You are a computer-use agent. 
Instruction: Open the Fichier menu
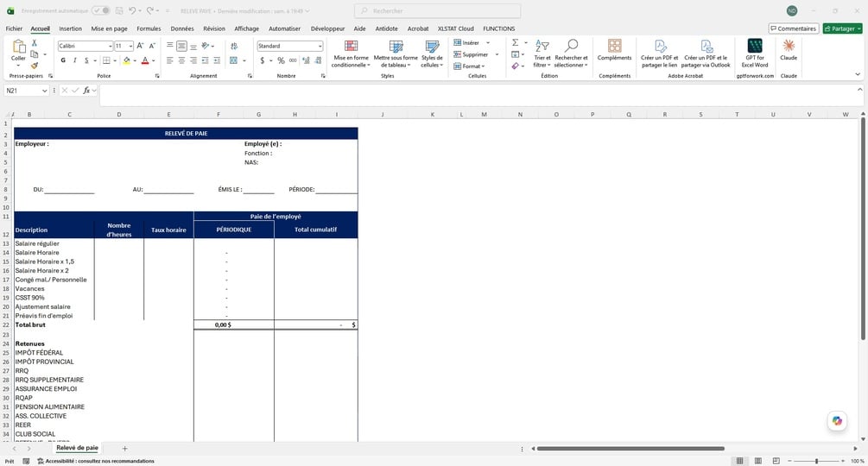(14, 28)
